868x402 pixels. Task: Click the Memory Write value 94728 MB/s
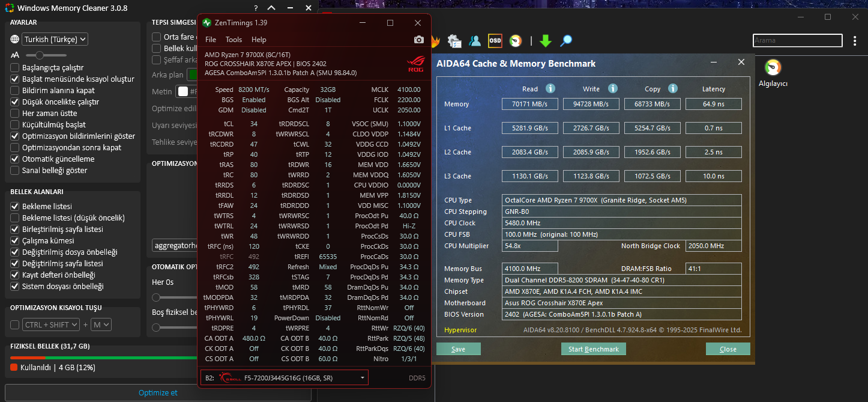pos(591,104)
